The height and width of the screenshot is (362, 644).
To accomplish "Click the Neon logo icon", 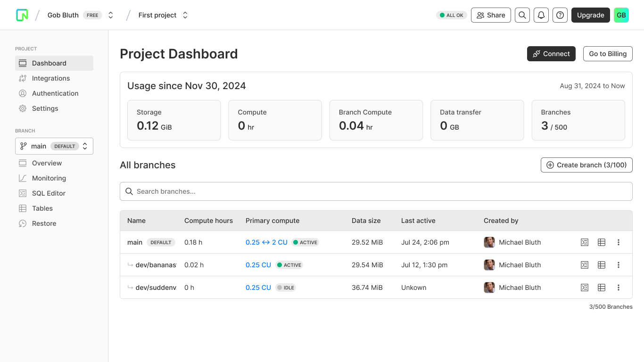I will pyautogui.click(x=22, y=15).
